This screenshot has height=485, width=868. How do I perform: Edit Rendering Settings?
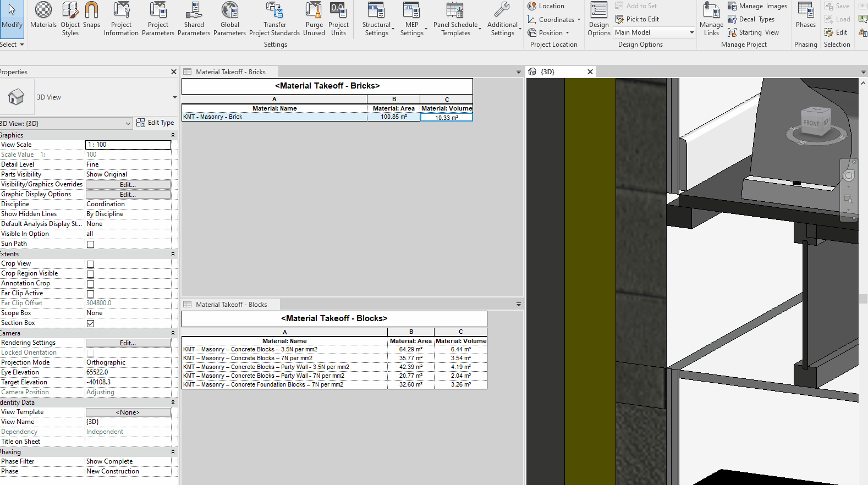pyautogui.click(x=128, y=343)
